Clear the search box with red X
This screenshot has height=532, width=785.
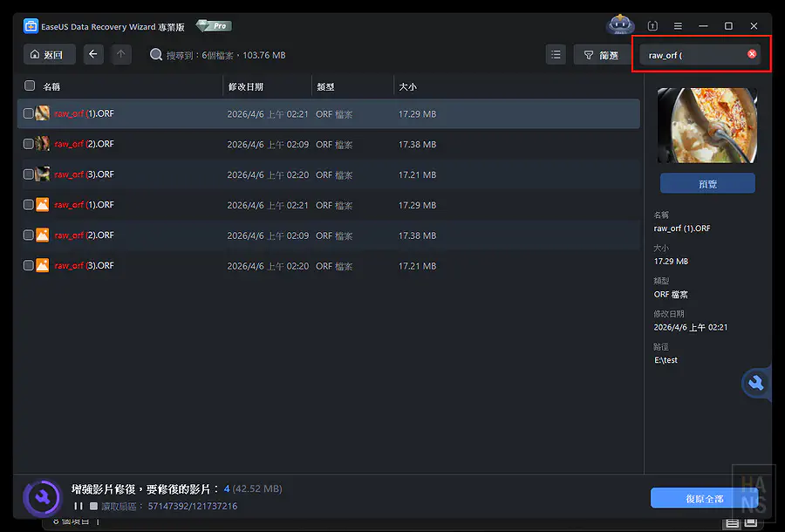[752, 55]
